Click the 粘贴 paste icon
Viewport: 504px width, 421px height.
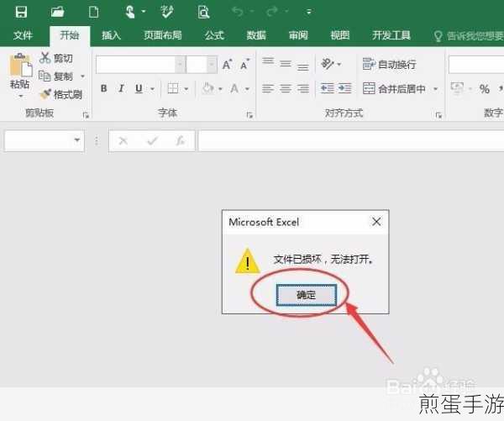20,65
